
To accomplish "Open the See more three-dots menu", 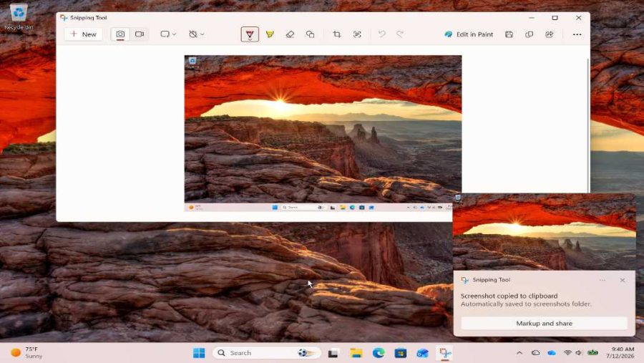I will 577,34.
